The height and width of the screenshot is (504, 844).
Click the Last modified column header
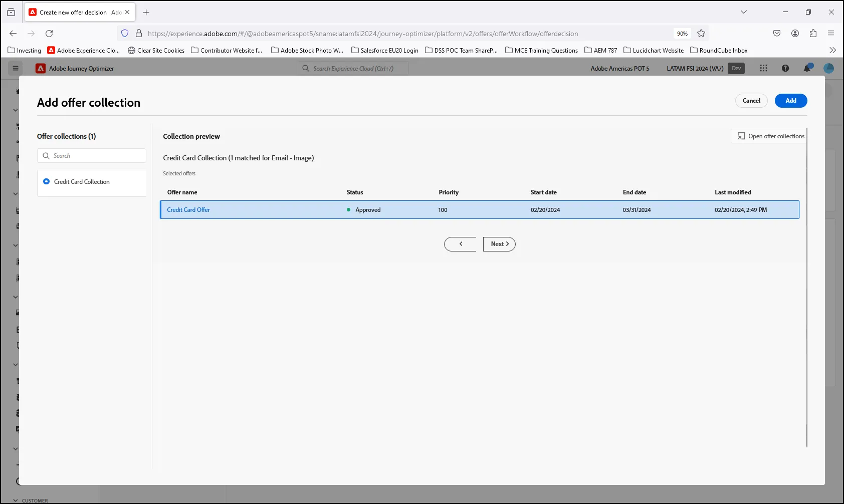pyautogui.click(x=733, y=192)
